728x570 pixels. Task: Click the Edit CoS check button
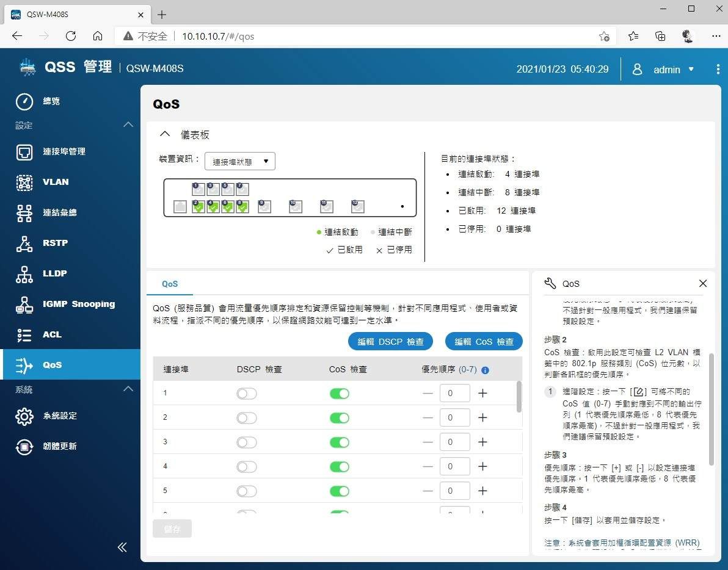coord(484,342)
